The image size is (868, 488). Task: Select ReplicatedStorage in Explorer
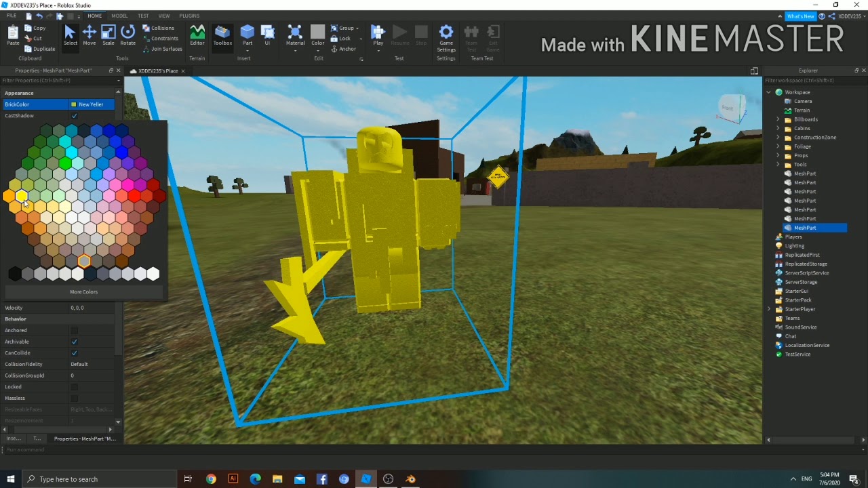[806, 264]
